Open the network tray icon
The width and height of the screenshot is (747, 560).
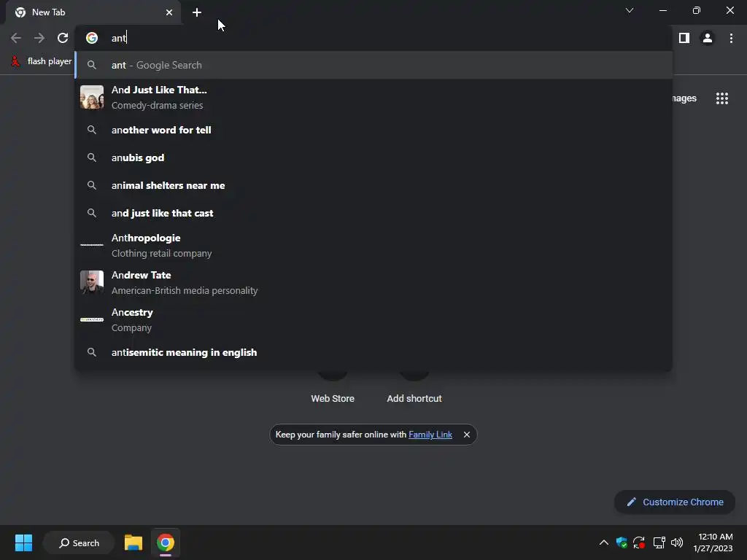[659, 542]
